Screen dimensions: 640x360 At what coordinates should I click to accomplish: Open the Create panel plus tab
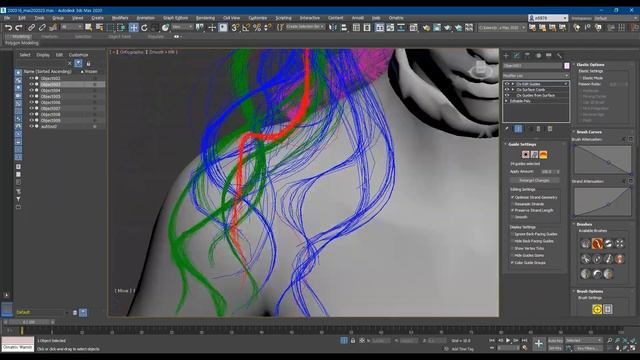coord(506,56)
